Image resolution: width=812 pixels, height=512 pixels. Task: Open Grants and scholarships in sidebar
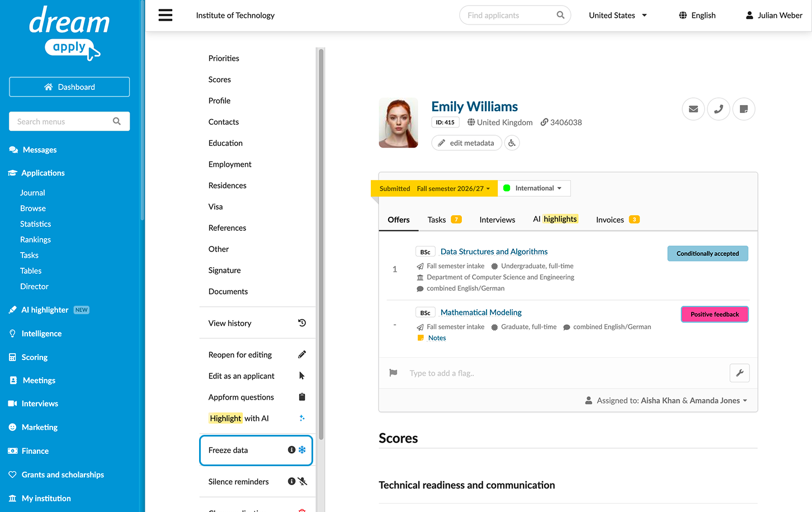coord(56,475)
